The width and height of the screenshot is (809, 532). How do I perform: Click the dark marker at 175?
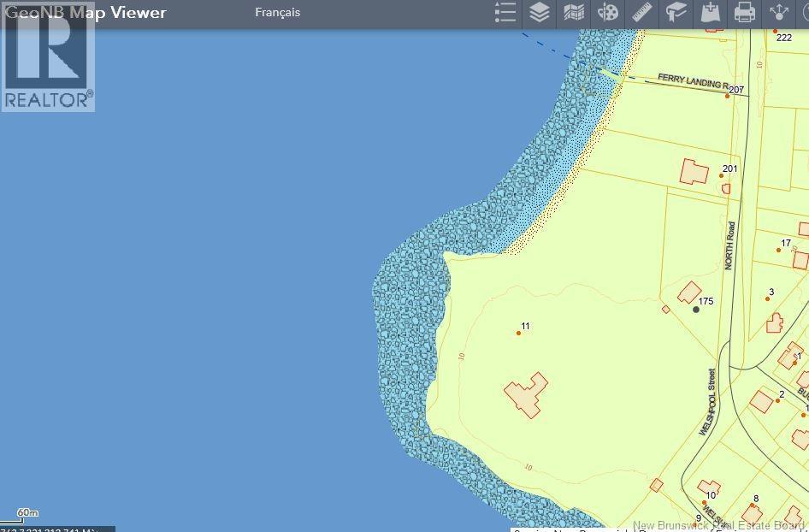[x=696, y=310]
